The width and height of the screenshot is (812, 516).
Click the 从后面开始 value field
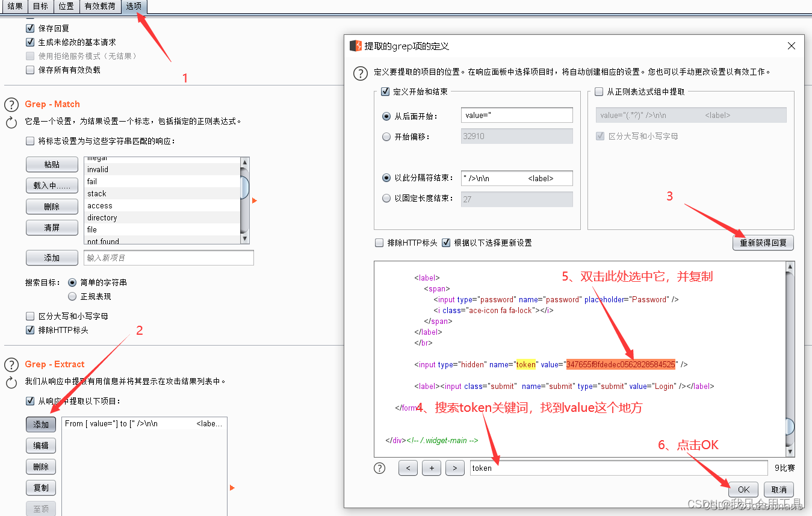pos(517,116)
